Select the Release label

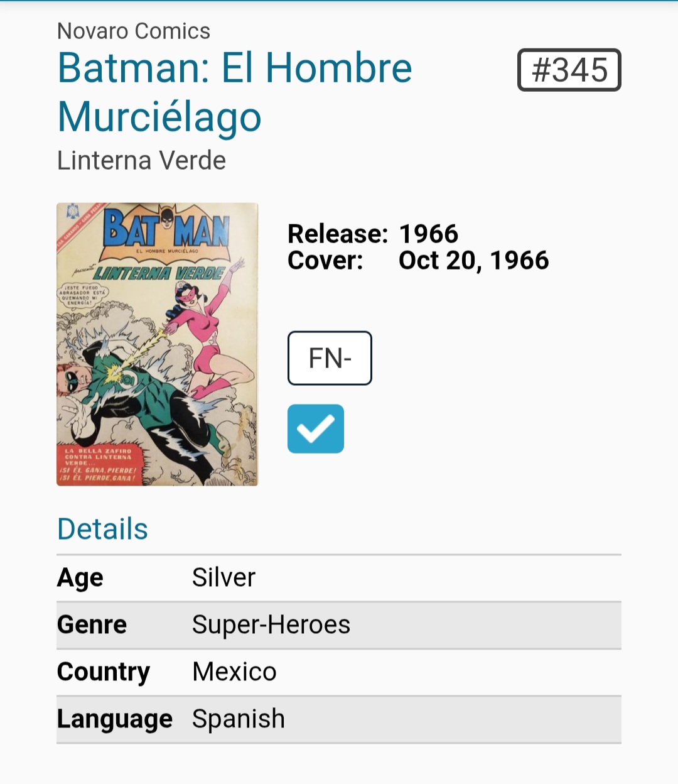338,234
